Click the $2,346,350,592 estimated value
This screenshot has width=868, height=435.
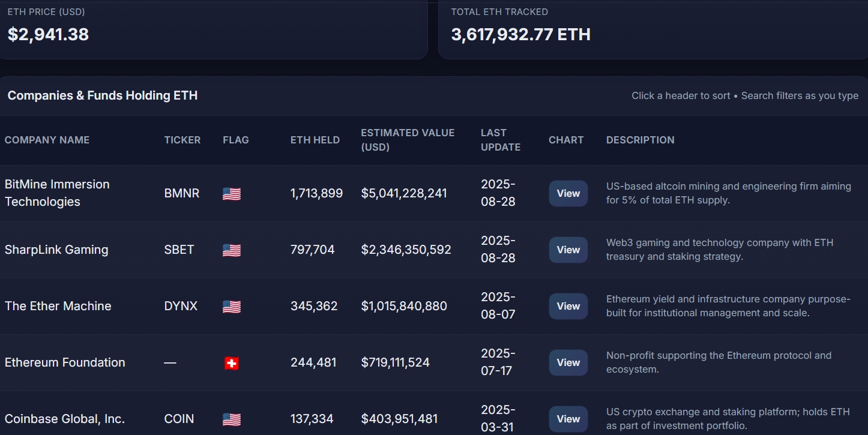(x=406, y=250)
